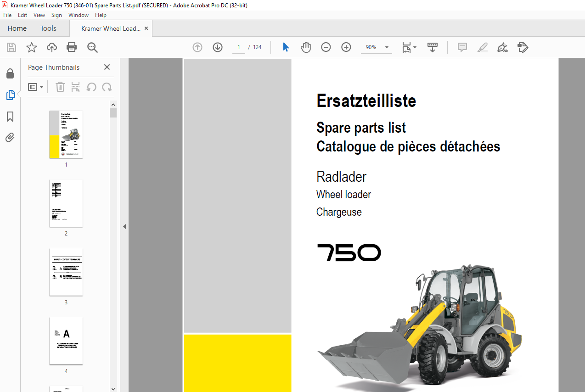Open the Find text magnifier tool
The image size is (585, 392).
[x=92, y=47]
